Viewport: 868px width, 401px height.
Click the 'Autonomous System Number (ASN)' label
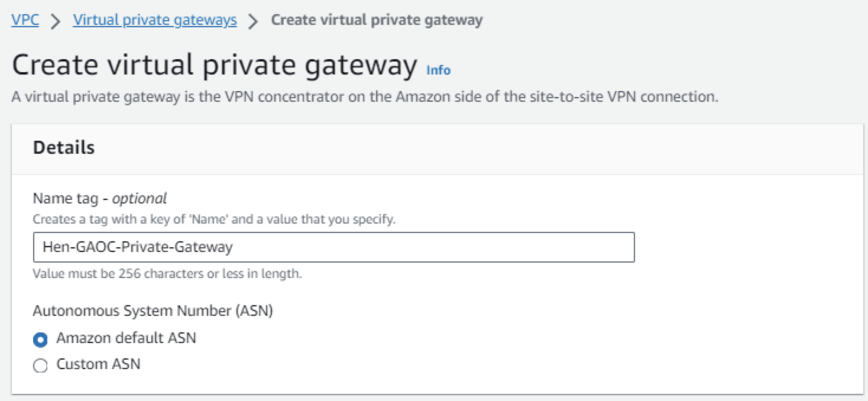coord(153,311)
